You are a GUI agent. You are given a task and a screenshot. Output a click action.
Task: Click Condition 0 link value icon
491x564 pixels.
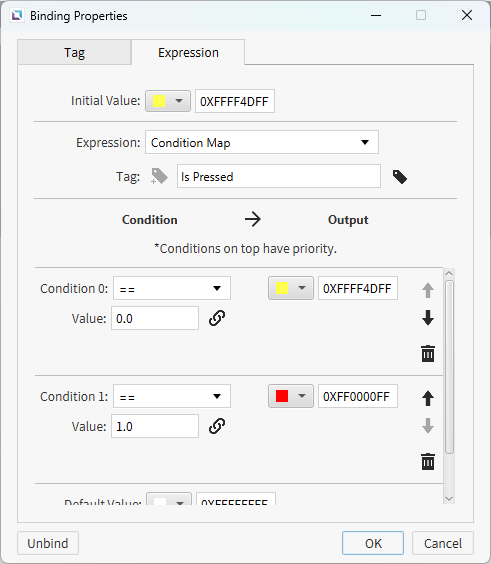[x=217, y=318]
